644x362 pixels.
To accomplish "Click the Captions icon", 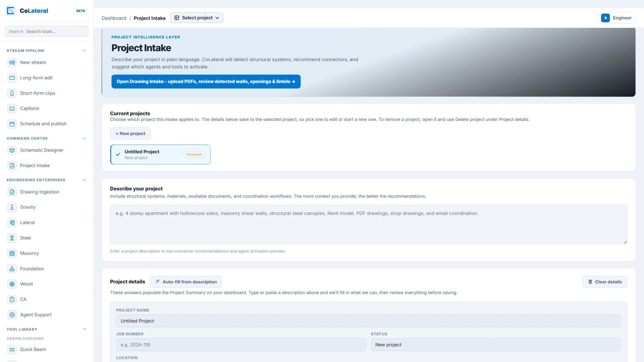I will click(x=12, y=108).
